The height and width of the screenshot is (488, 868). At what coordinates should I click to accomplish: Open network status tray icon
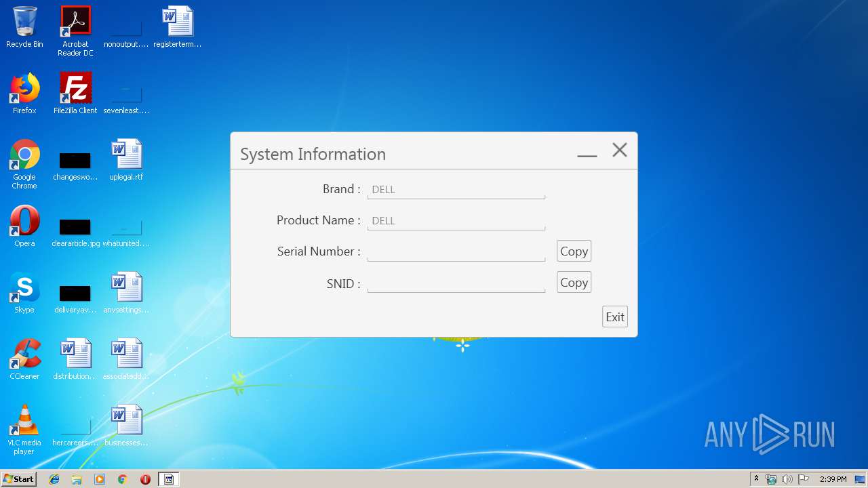tap(771, 479)
